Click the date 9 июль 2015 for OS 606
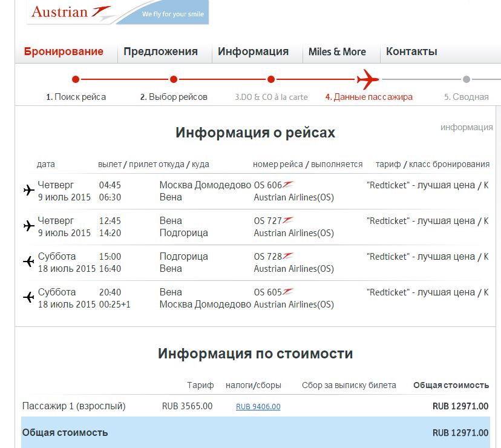 (x=64, y=197)
